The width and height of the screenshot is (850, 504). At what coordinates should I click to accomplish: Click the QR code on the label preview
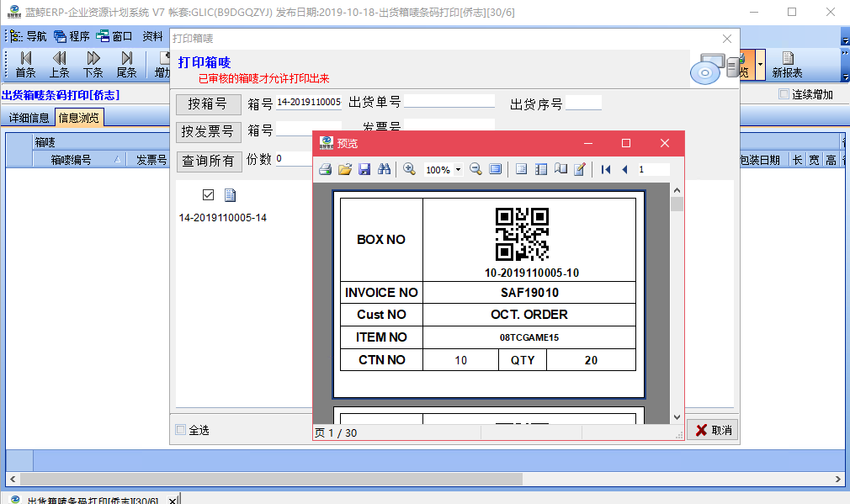click(x=522, y=234)
